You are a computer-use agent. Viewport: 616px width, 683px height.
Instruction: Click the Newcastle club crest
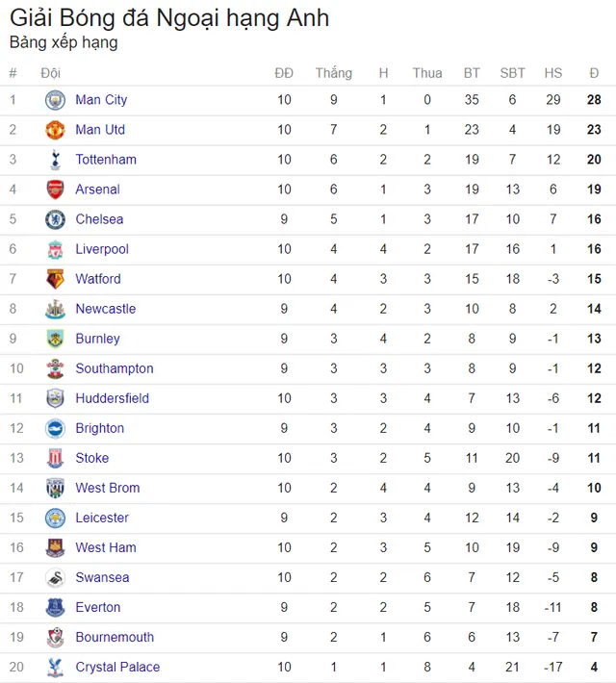(56, 309)
